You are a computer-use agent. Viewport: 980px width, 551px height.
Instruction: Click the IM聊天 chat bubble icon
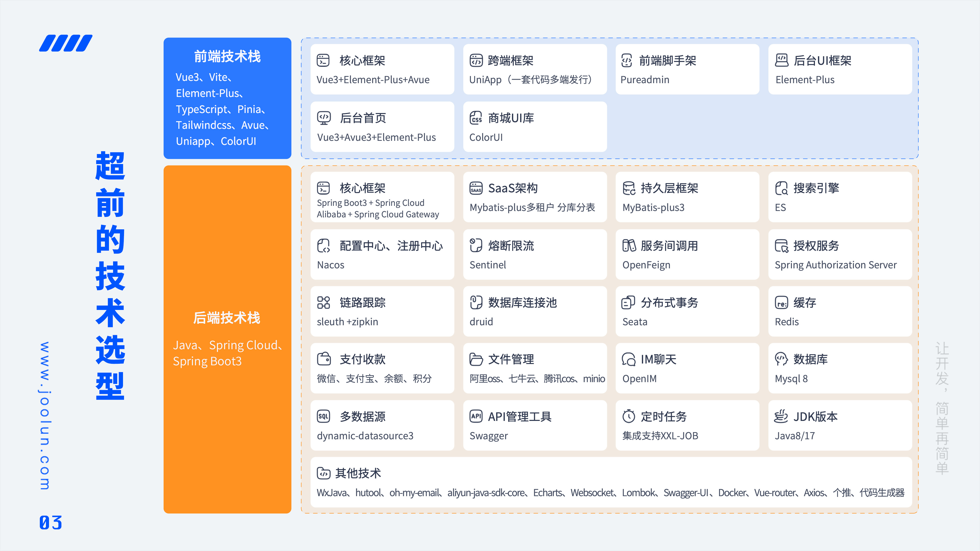coord(629,359)
